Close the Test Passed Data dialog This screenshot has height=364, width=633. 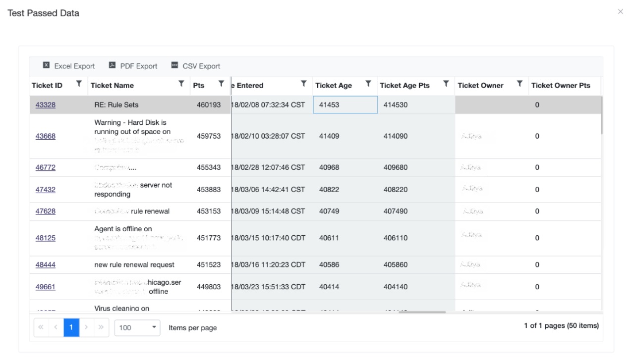pos(620,12)
